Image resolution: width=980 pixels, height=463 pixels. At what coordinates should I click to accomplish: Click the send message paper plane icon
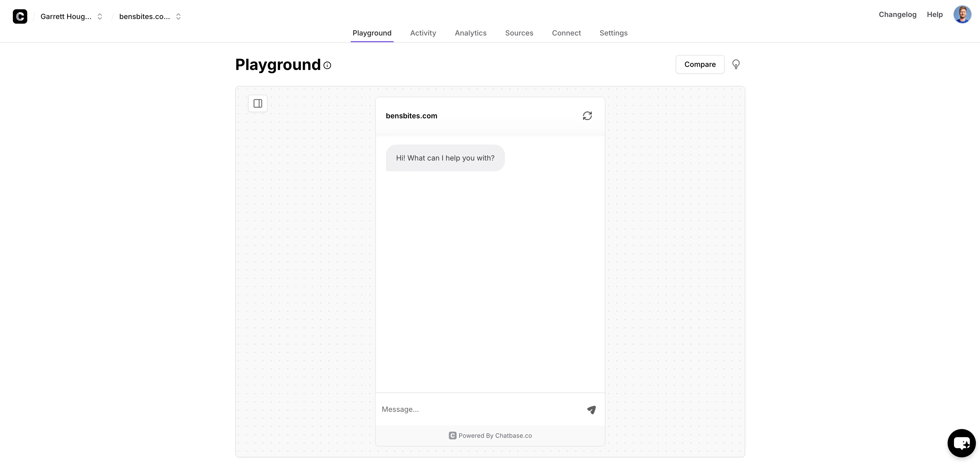coord(591,410)
